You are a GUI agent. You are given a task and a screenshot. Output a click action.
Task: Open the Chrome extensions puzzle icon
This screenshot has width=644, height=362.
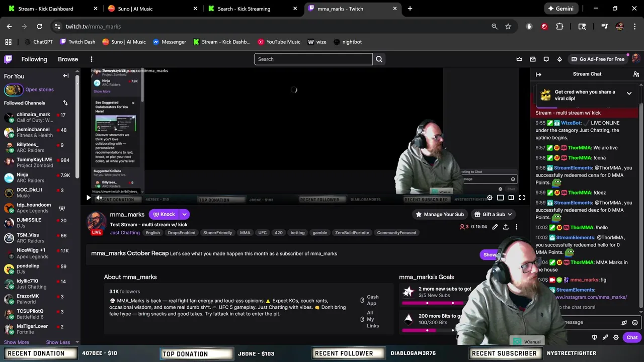point(559,26)
